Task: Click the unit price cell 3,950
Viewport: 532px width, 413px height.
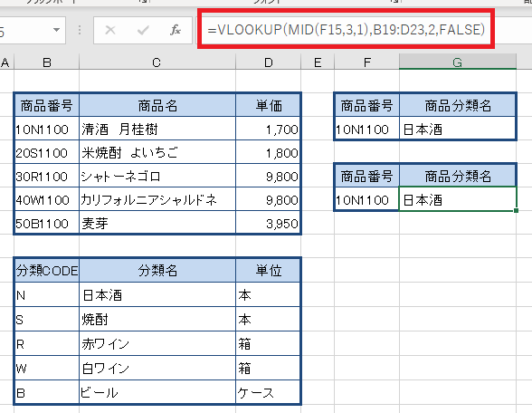Action: tap(268, 224)
